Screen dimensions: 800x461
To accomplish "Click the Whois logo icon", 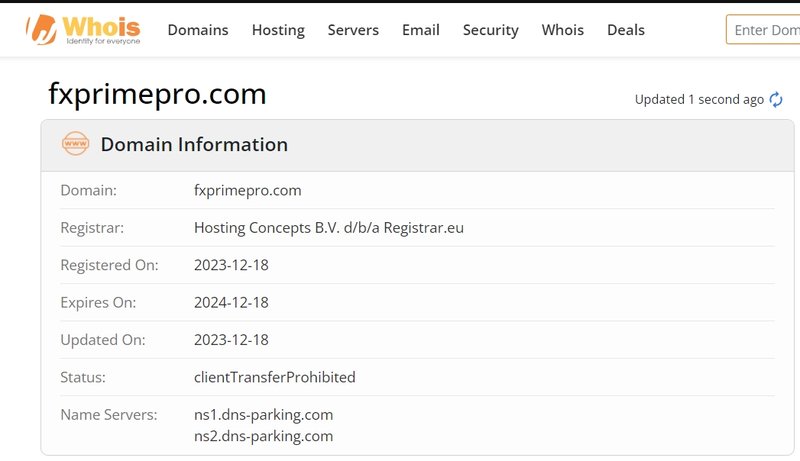I will [x=41, y=30].
